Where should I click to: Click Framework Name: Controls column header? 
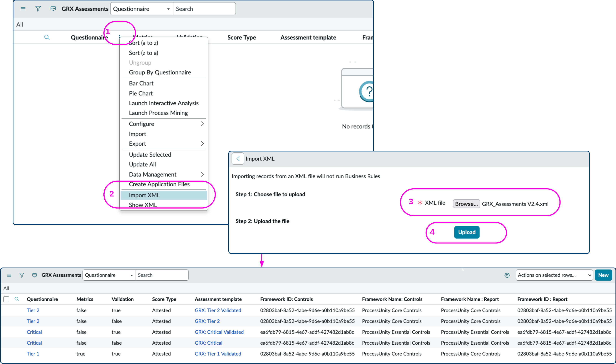392,299
